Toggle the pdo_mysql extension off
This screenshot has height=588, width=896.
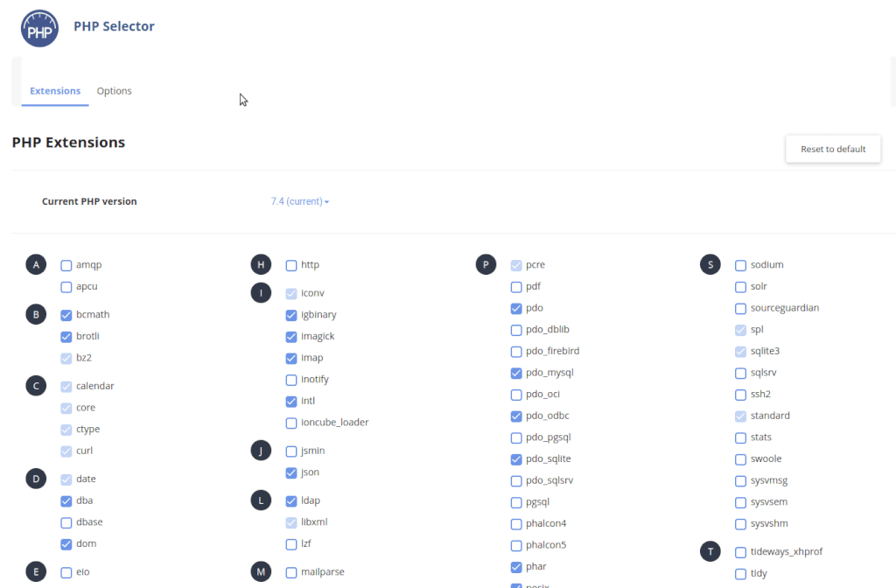515,372
